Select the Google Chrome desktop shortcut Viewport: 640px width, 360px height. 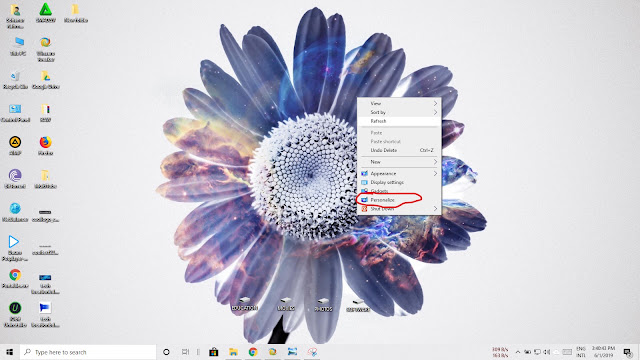pos(15,279)
